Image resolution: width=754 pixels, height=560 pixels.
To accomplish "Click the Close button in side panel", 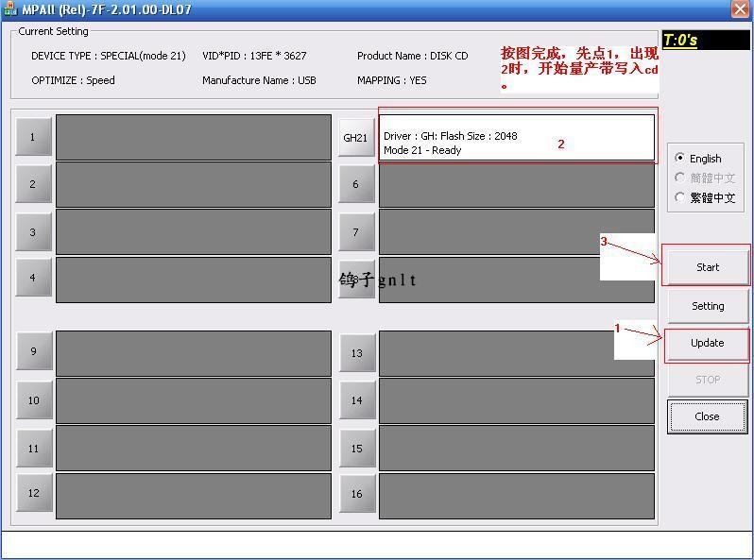I will click(707, 416).
